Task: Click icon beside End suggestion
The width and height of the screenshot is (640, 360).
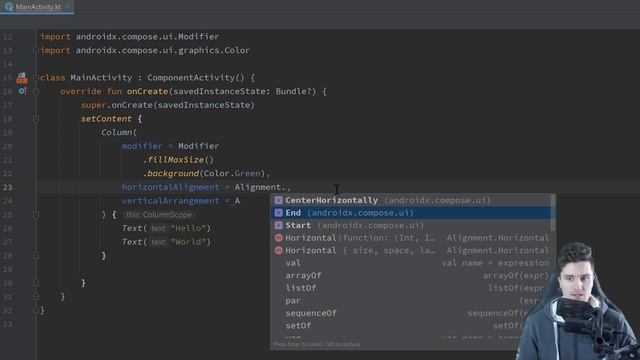Action: coord(278,213)
